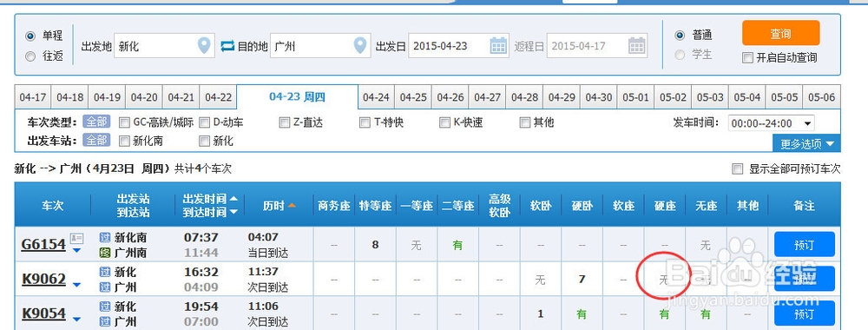Open train G6154 link
868x330 pixels.
(43, 244)
